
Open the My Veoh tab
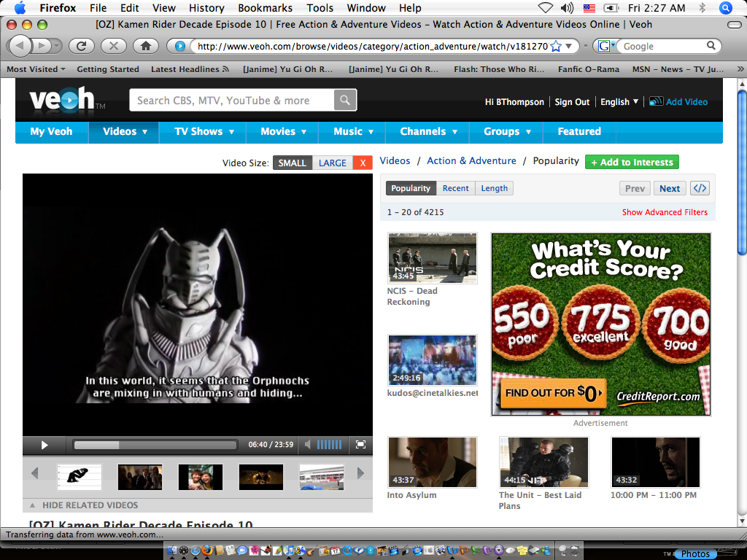click(x=52, y=131)
